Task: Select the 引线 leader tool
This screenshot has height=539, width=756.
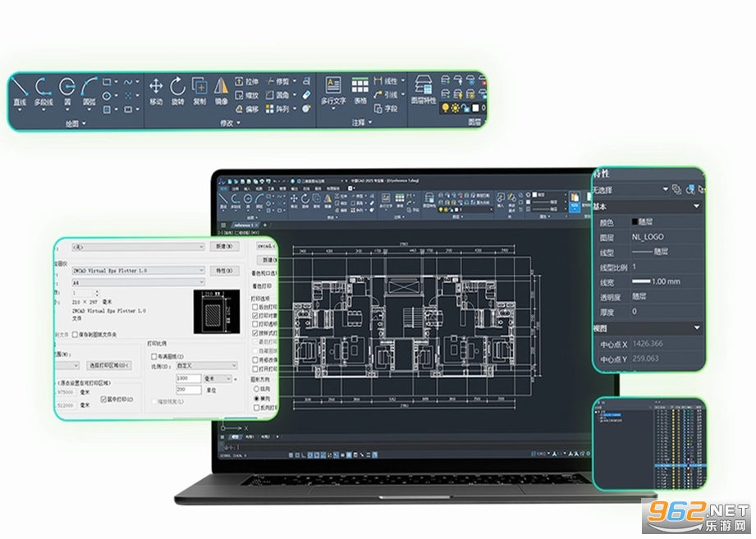Action: pos(386,95)
